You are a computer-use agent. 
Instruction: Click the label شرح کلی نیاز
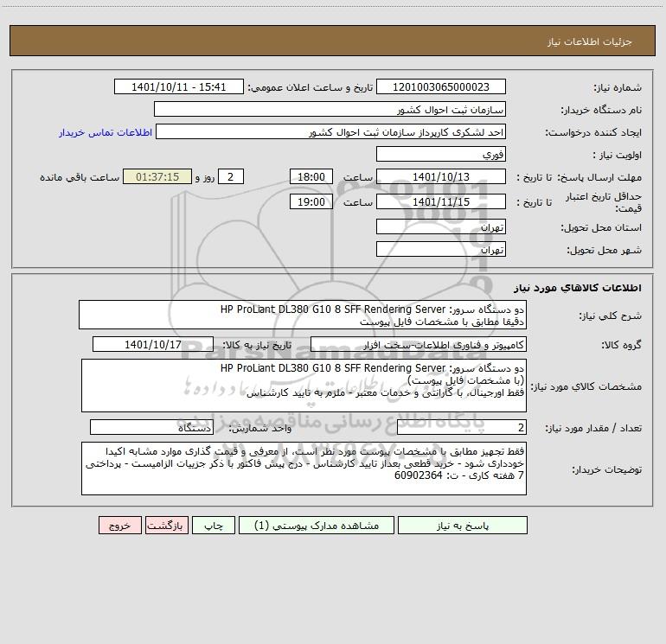pyautogui.click(x=611, y=316)
